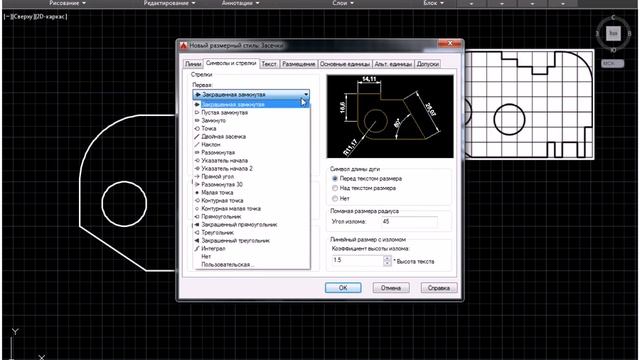Image resolution: width=640 pixels, height=360 pixels.
Task: Open help via Справка button
Action: pos(439,288)
